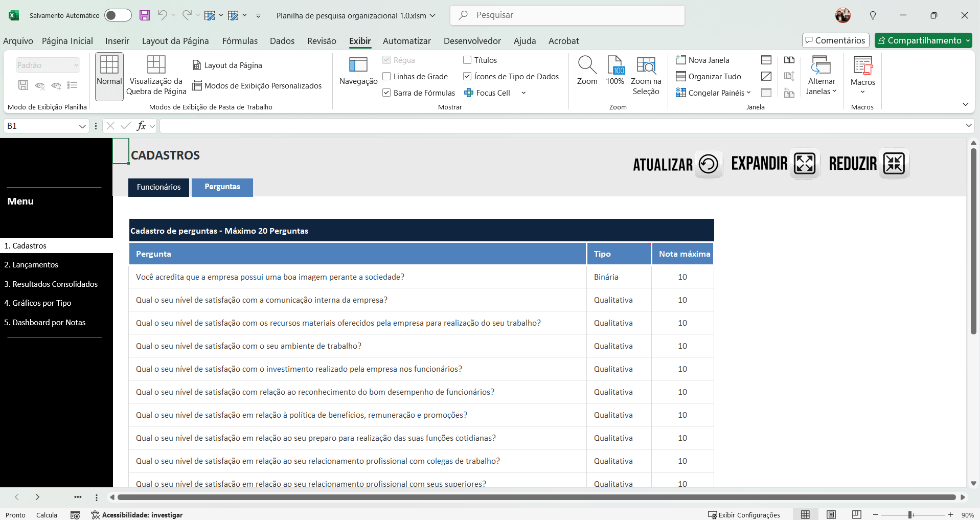Image resolution: width=980 pixels, height=520 pixels.
Task: Click Zoom na Seleção icon
Action: pos(646,65)
